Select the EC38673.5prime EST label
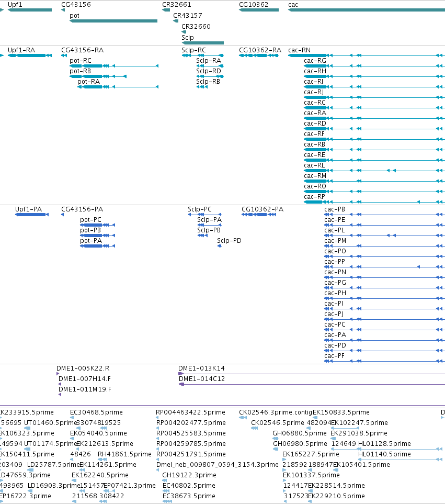 point(189,496)
